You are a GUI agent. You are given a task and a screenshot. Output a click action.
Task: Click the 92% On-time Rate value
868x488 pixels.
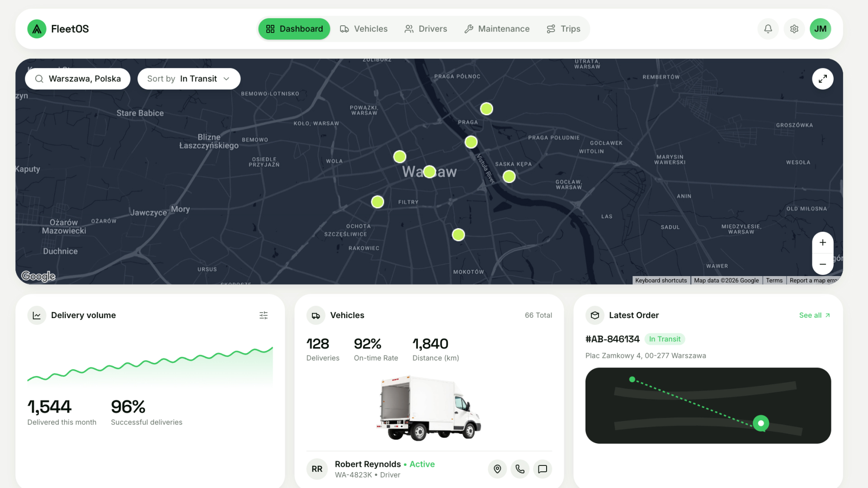tap(368, 344)
